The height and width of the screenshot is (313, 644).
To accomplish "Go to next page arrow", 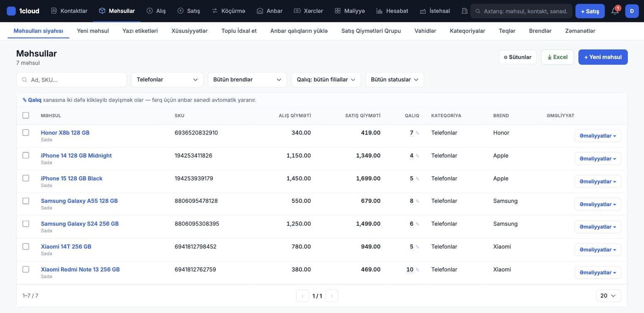I will [x=332, y=296].
